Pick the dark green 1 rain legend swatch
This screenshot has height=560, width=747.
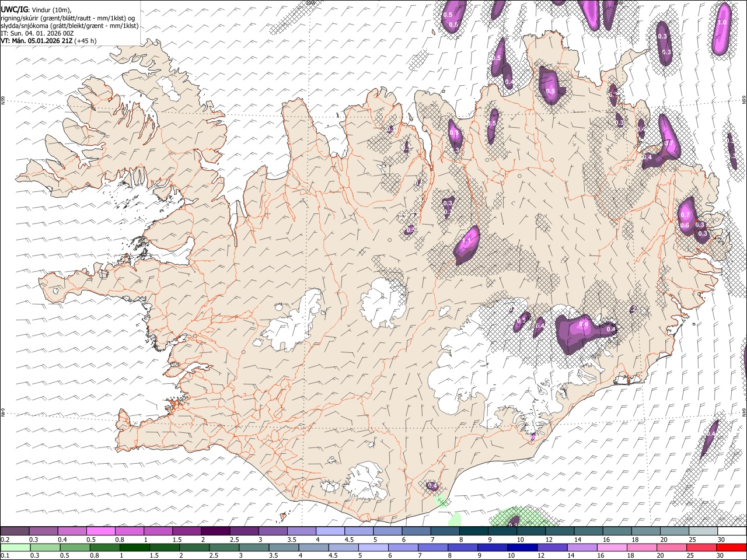click(x=135, y=547)
